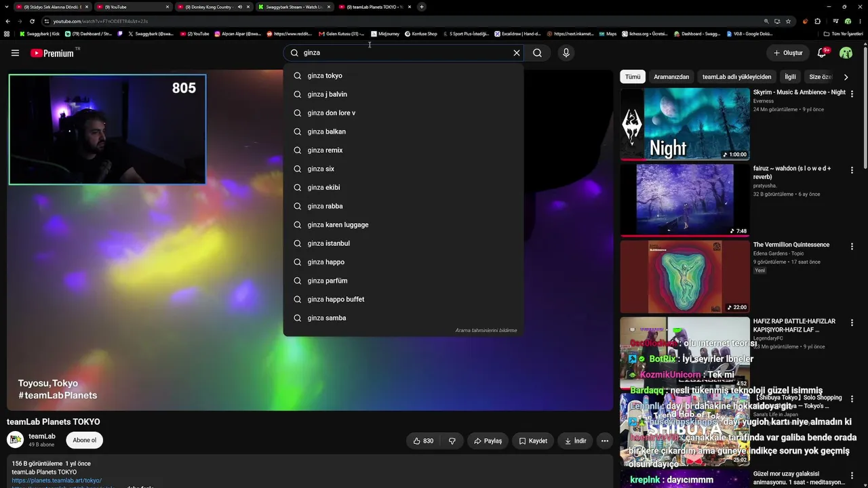Switch to the 'Stüdyo Sirk Alanına Döndü' tab
Image resolution: width=868 pixels, height=488 pixels.
point(52,7)
